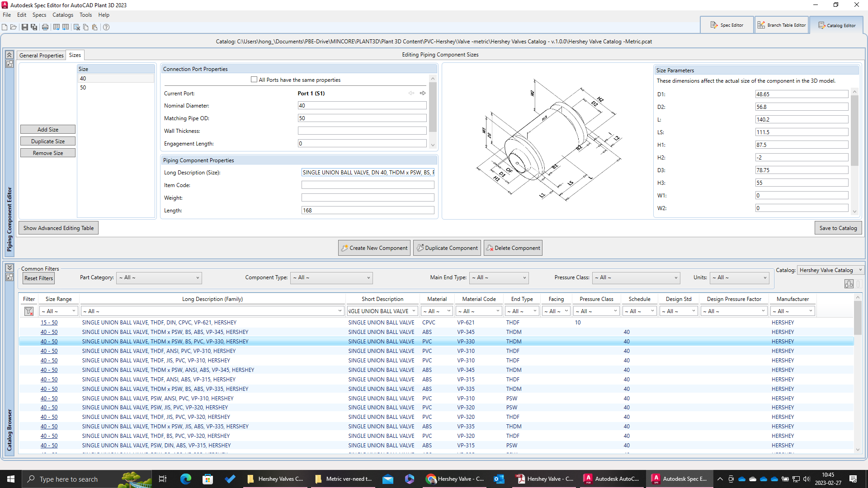This screenshot has width=868, height=488.
Task: Switch to General Properties tab
Action: 42,55
